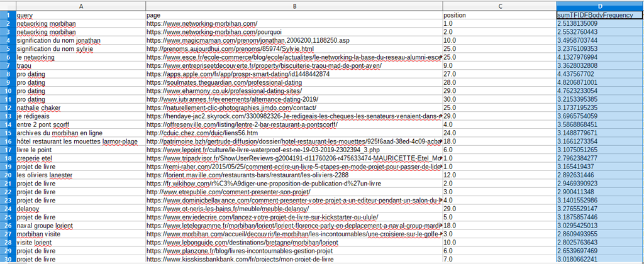This screenshot has width=644, height=264.
Task: Select cell 'le networking'
Action: tap(81, 57)
